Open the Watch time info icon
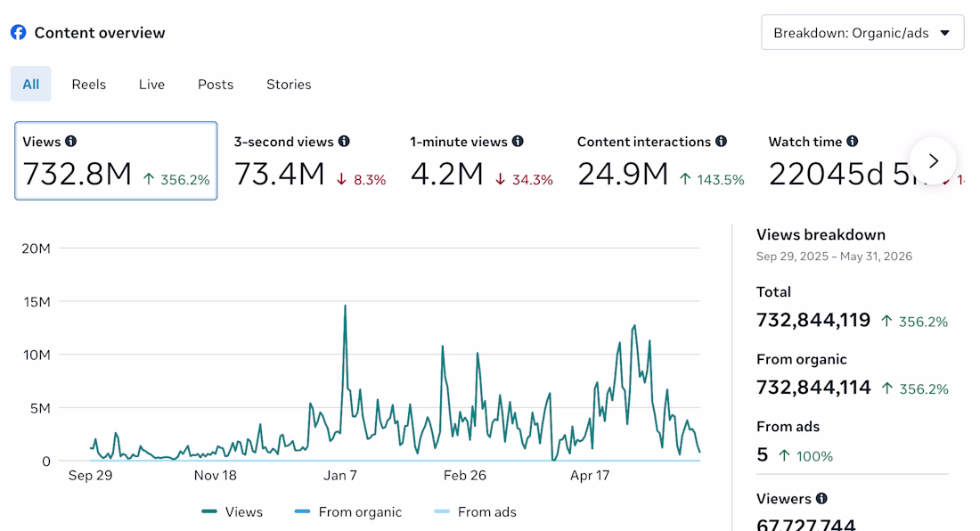The width and height of the screenshot is (980, 531). (853, 141)
